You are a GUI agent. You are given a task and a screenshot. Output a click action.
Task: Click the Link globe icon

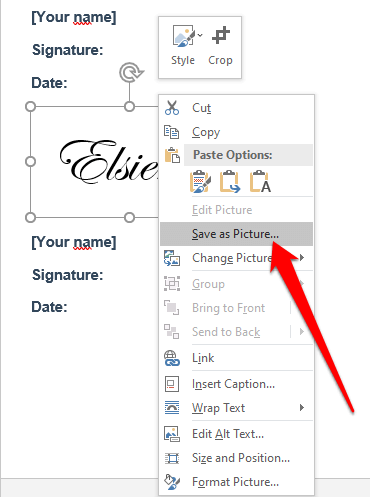(x=172, y=358)
